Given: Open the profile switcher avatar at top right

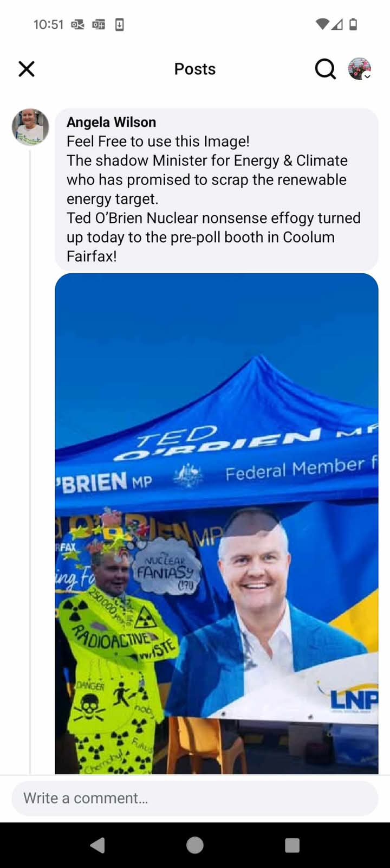Looking at the screenshot, I should pyautogui.click(x=360, y=69).
